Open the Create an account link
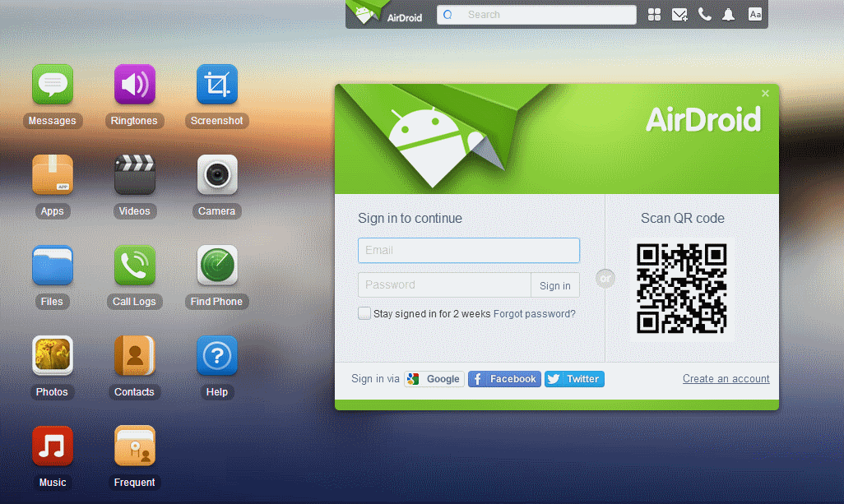The width and height of the screenshot is (844, 504). click(726, 379)
